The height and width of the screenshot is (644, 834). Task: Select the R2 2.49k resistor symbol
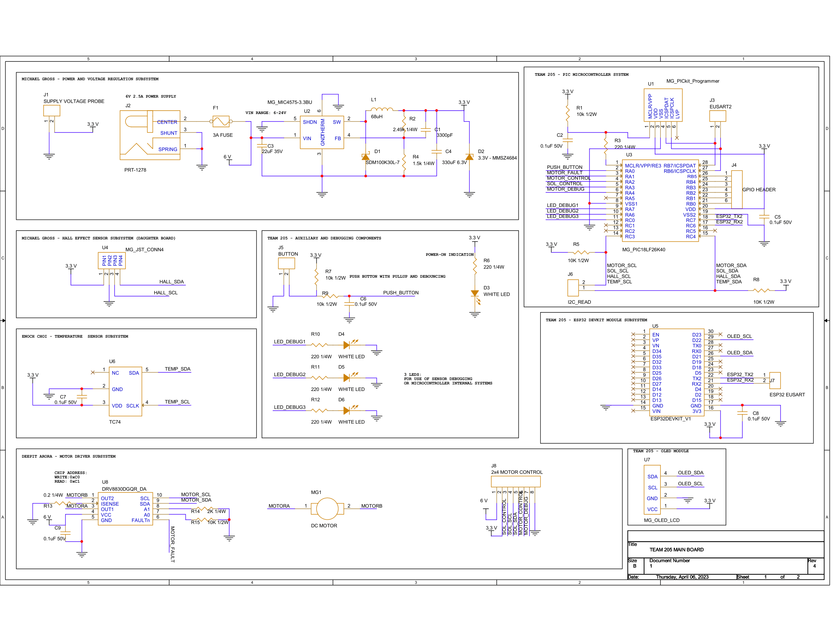pos(404,123)
